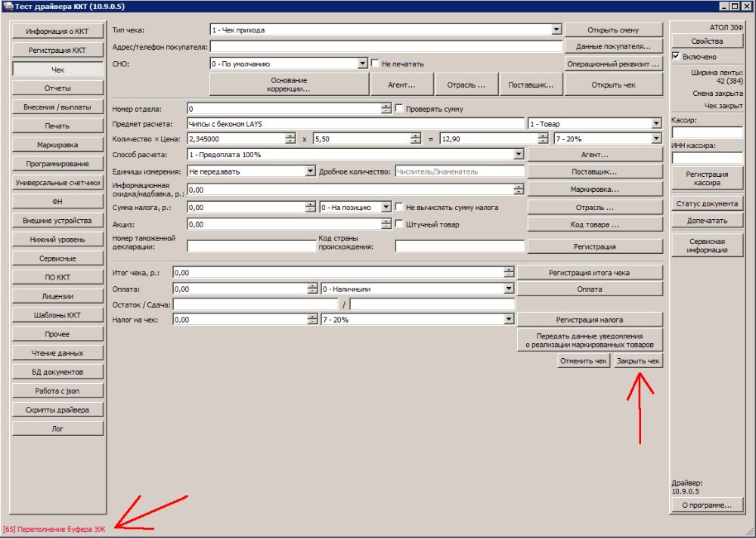Increase the price spinner for 5,50
The width and height of the screenshot is (756, 538).
[x=415, y=136]
